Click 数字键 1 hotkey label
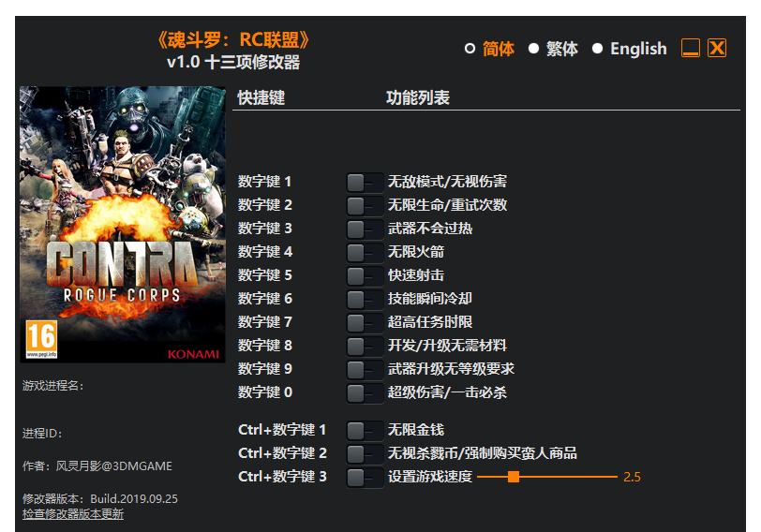Screen dimensions: 761x532 [264, 182]
